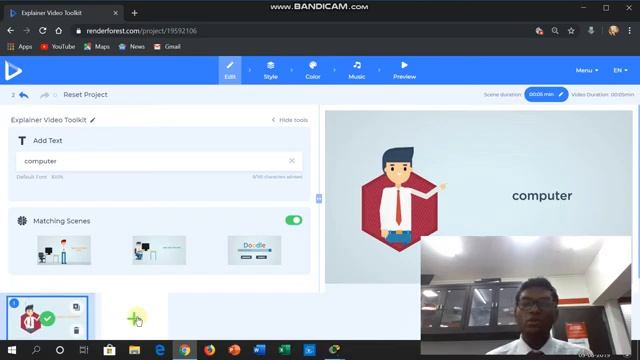Open the Chrome profile avatar
This screenshot has height=360, width=640.
point(613,31)
